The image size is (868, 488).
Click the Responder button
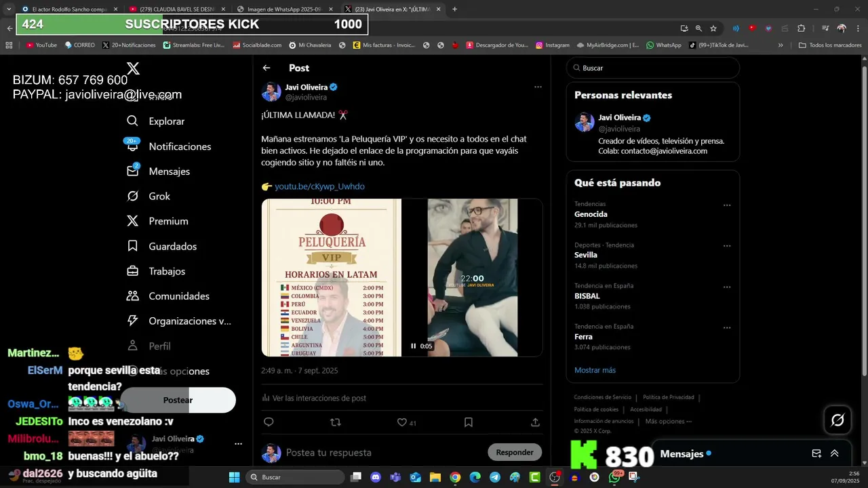515,452
